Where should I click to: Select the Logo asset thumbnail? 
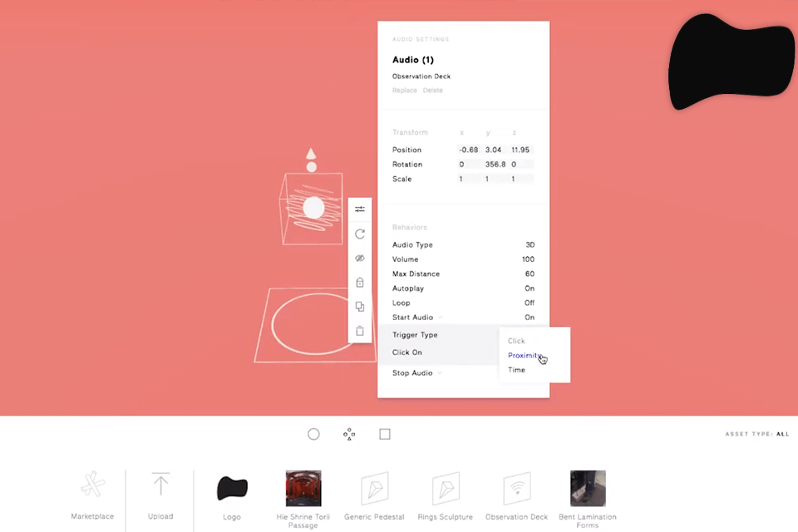(232, 488)
